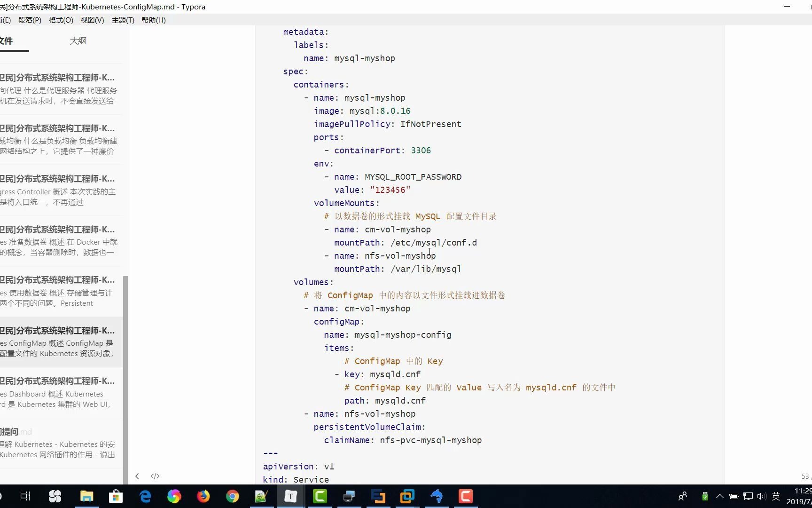Open the 格式(O) menu
812x508 pixels.
point(61,20)
